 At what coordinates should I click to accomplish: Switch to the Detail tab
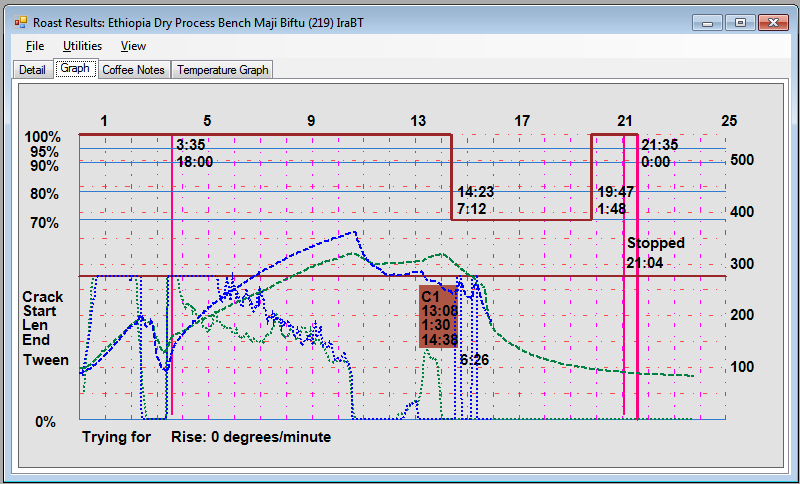(32, 70)
